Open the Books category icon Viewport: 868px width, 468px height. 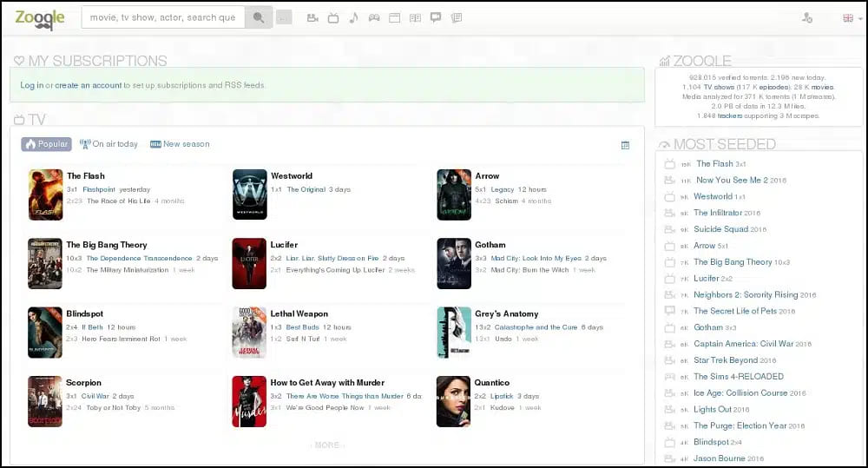coord(415,17)
